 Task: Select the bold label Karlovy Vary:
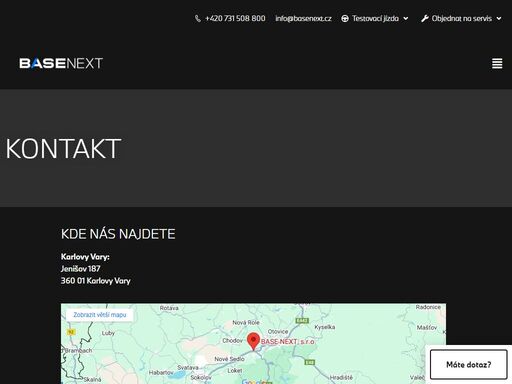click(x=85, y=257)
